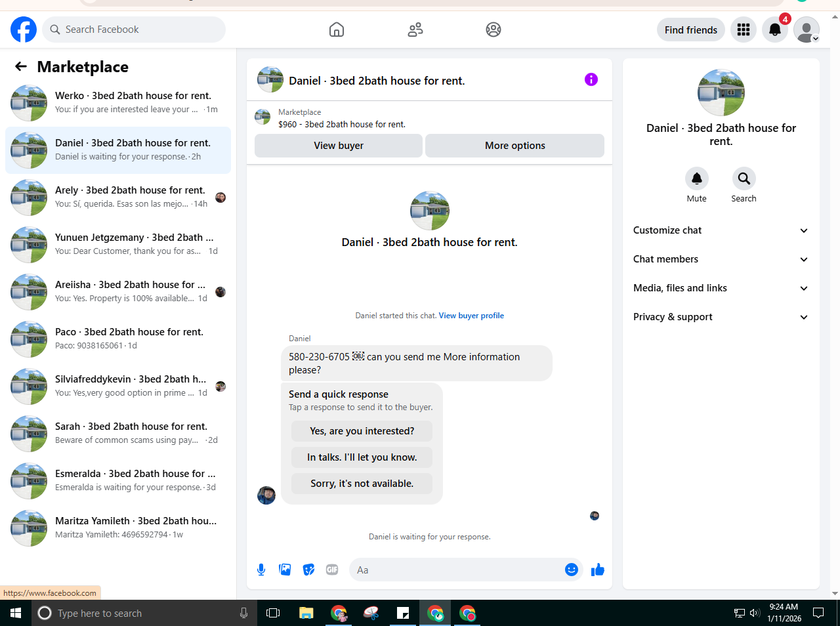The image size is (840, 626).
Task: Expand Privacy & support section
Action: 721,317
